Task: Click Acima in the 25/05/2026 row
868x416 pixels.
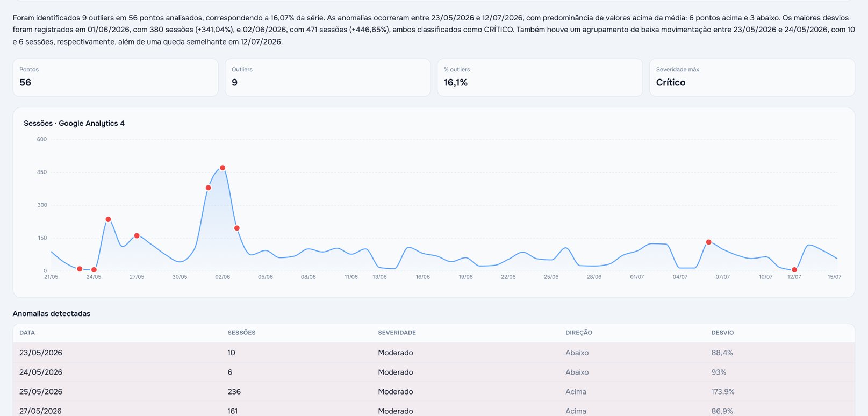Action: click(x=576, y=391)
